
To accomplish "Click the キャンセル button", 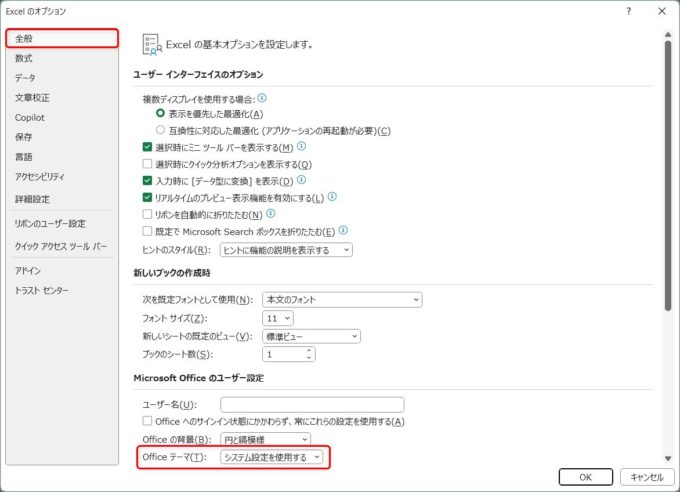I will coord(647,476).
